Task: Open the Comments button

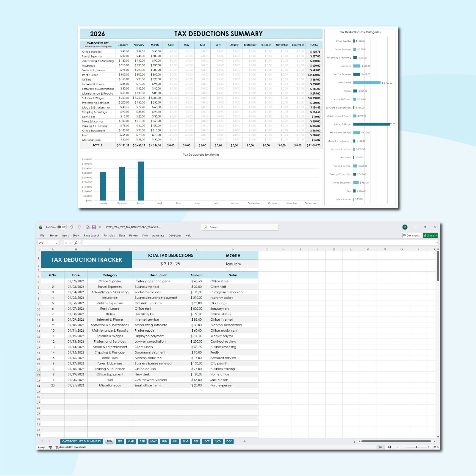Action: click(411, 235)
